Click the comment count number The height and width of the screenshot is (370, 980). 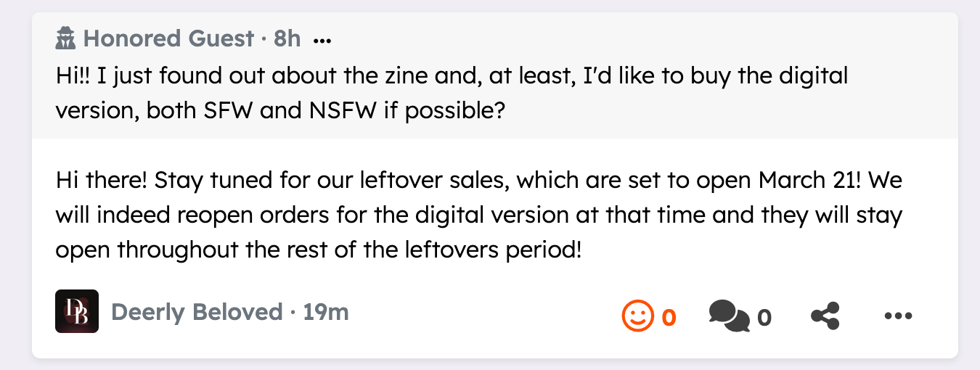764,317
